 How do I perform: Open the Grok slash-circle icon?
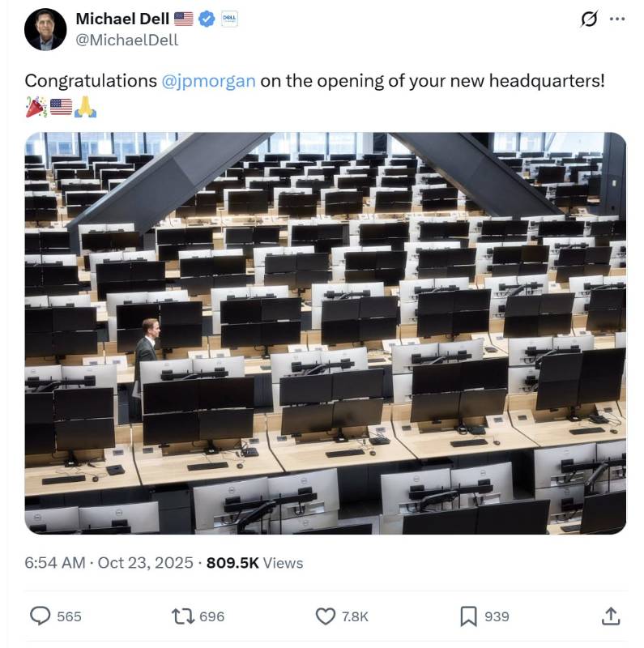pos(589,19)
